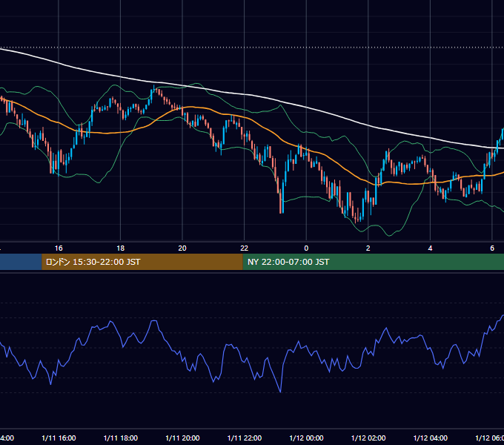Click the 16 hour label on the price chart axis
The width and height of the screenshot is (504, 445).
(59, 248)
